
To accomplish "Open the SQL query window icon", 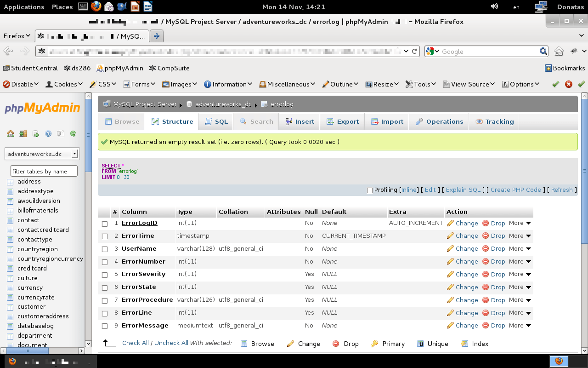I will pyautogui.click(x=36, y=133).
